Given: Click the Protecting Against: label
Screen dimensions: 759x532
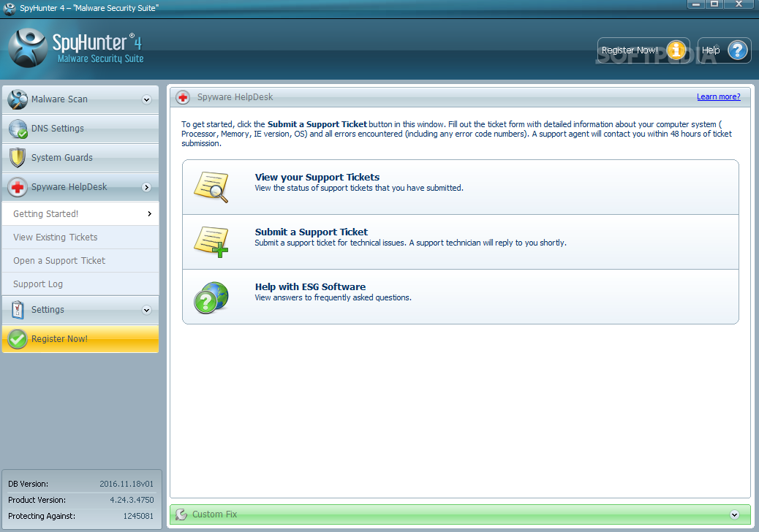Looking at the screenshot, I should pos(42,516).
